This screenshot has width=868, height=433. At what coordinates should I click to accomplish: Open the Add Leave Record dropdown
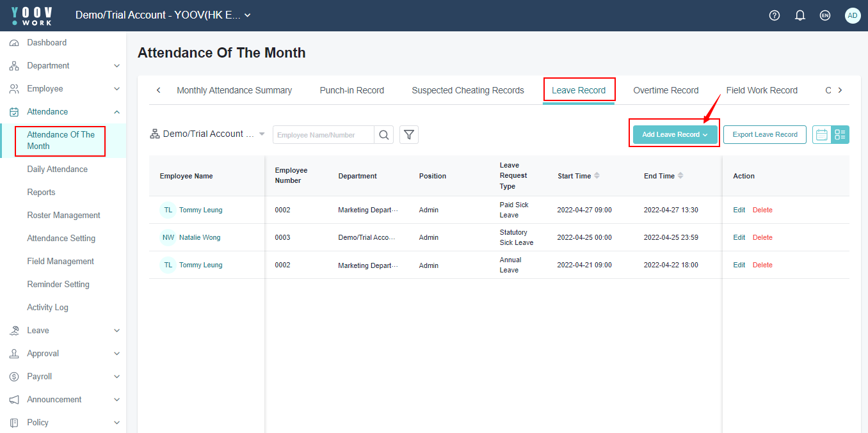coord(675,135)
